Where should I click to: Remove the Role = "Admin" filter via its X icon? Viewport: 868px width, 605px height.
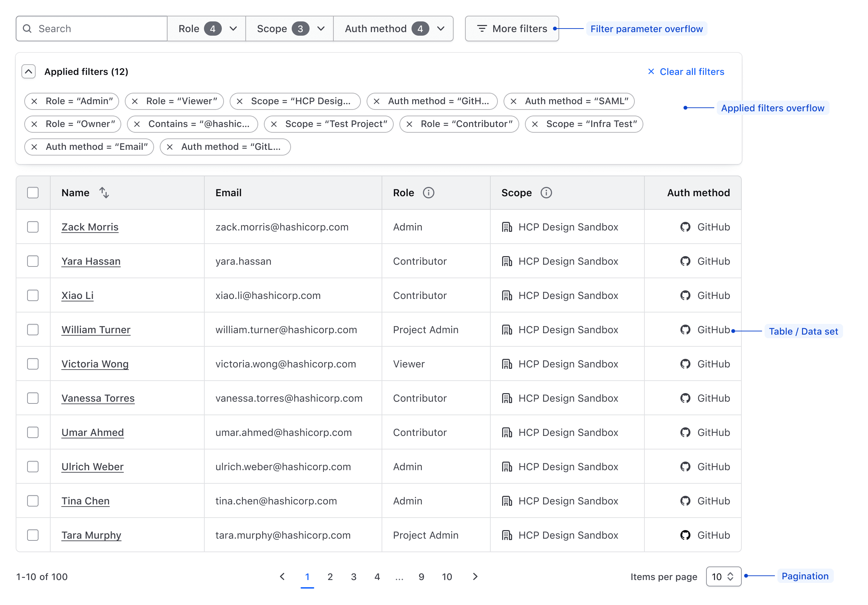click(34, 101)
